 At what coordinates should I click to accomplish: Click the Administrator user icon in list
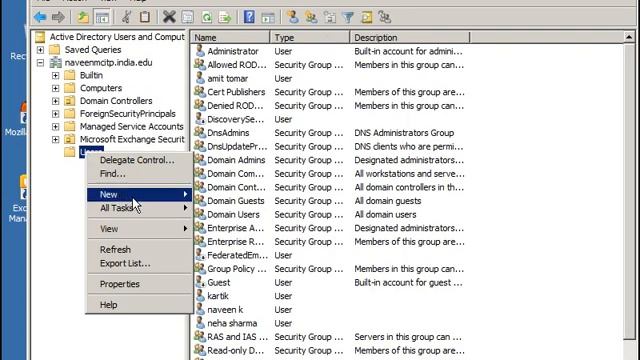click(x=200, y=51)
